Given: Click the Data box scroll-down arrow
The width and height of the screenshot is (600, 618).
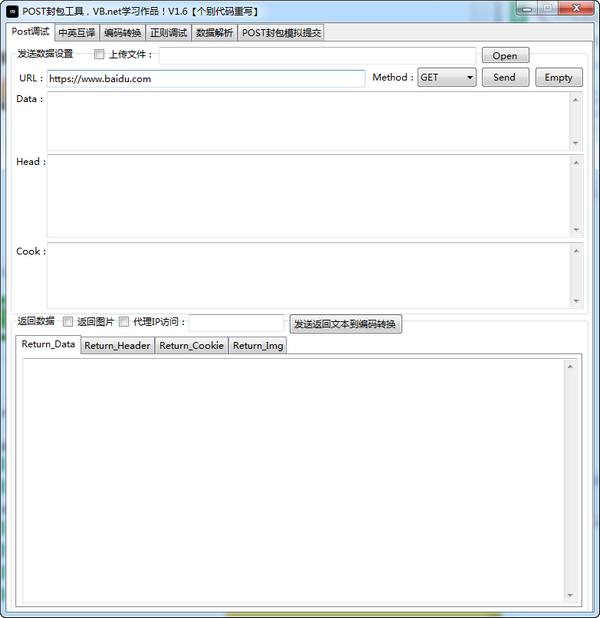Looking at the screenshot, I should (575, 143).
